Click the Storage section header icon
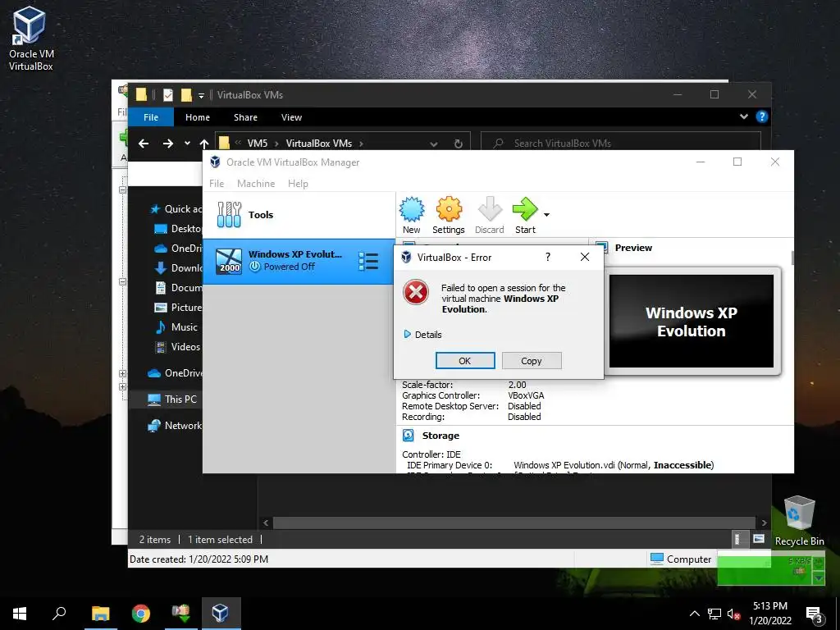The image size is (840, 630). coord(409,435)
